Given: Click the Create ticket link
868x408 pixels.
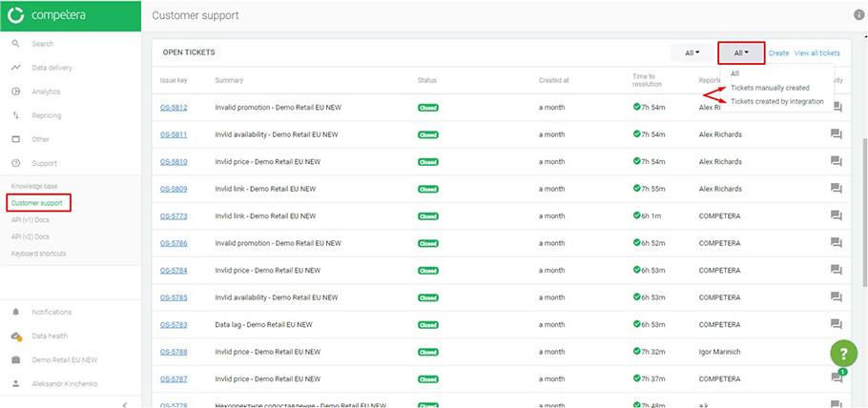Looking at the screenshot, I should click(x=778, y=53).
